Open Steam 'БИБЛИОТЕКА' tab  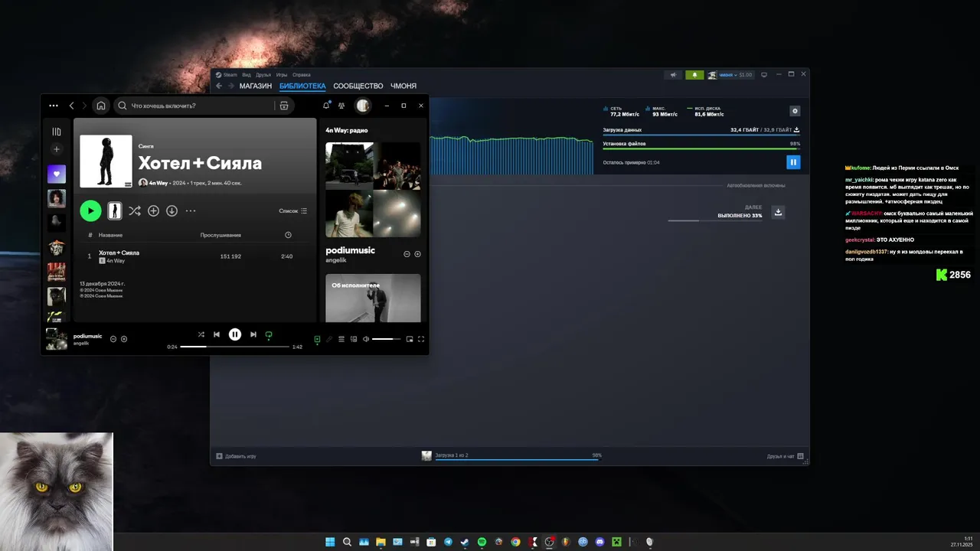pyautogui.click(x=302, y=86)
